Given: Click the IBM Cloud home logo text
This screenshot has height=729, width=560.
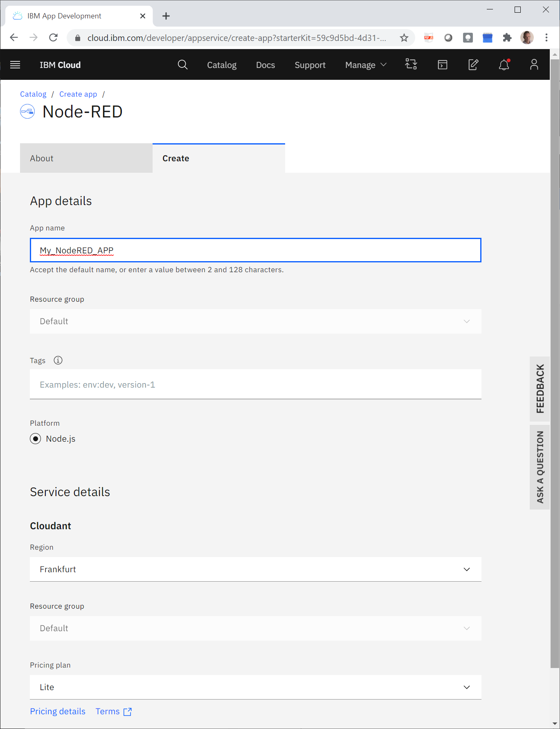Looking at the screenshot, I should tap(60, 65).
